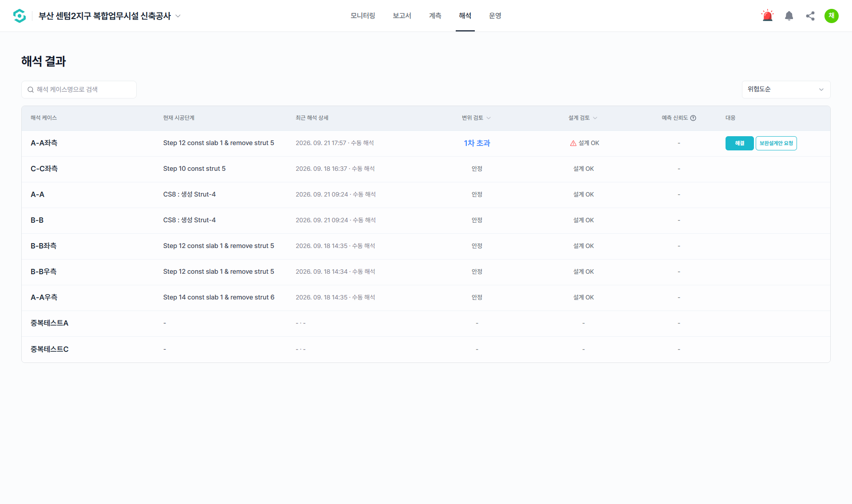Go to the 운영 tab
The height and width of the screenshot is (504, 852).
click(495, 16)
